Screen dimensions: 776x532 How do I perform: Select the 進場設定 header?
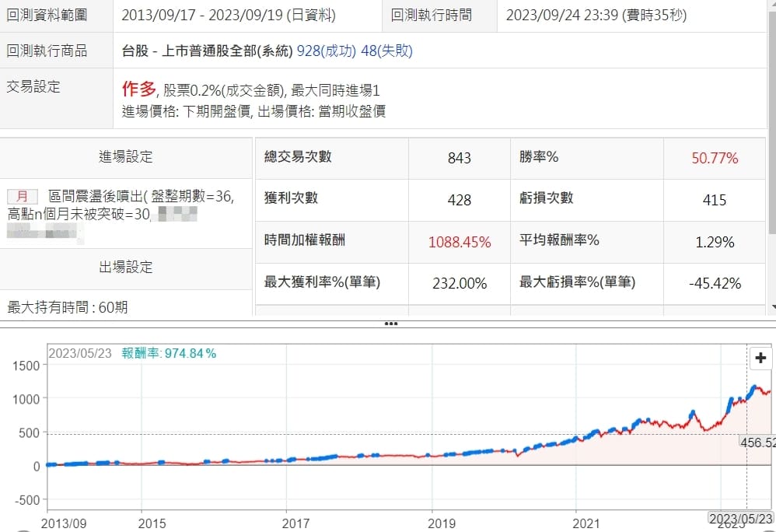[x=126, y=157]
